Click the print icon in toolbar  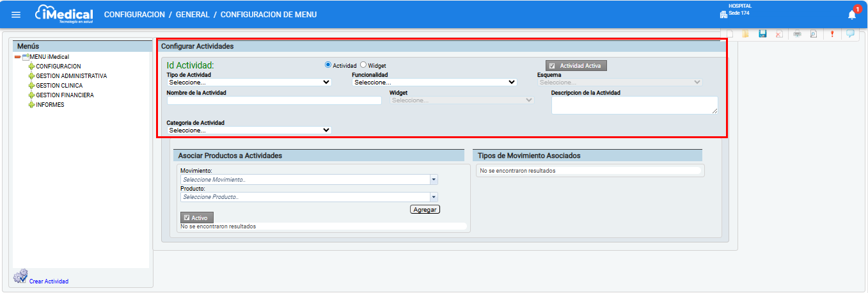(798, 34)
